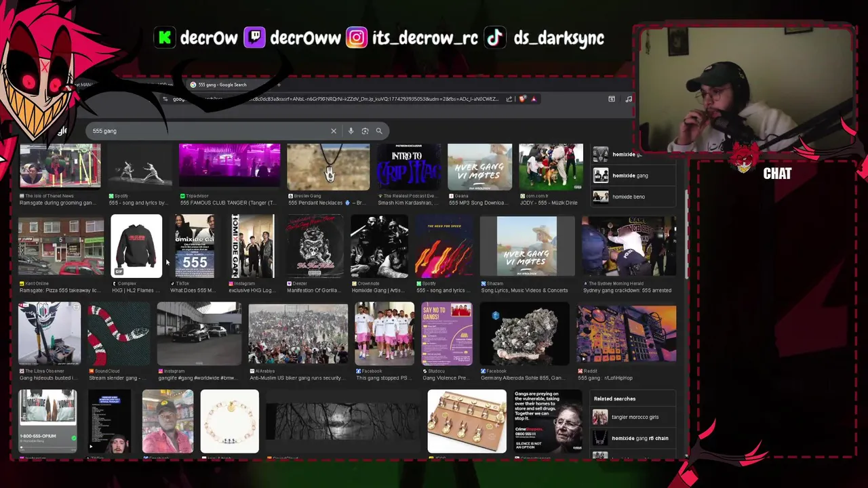Click the 'Song Lyrics, Music Videos & Concerts' caption

click(x=524, y=291)
